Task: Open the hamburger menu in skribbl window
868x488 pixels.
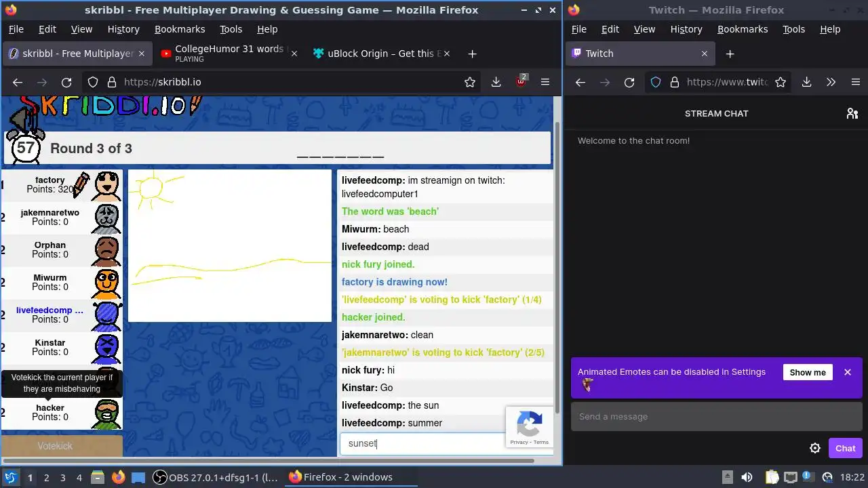Action: 545,82
